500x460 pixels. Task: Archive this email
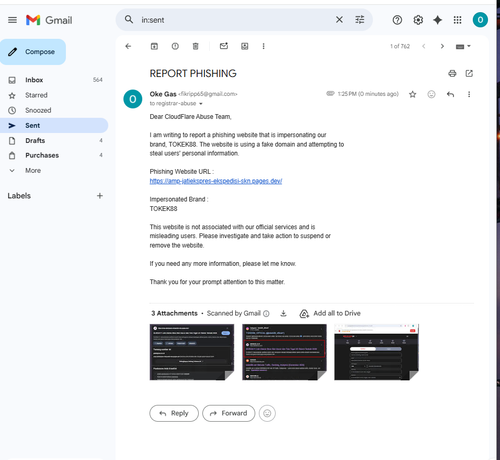coord(154,46)
